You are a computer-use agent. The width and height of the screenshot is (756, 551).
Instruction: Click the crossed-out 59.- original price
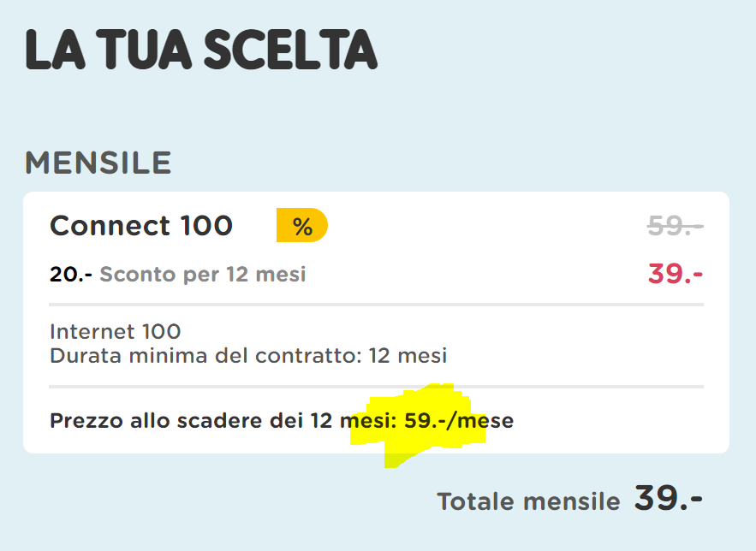coord(675,226)
